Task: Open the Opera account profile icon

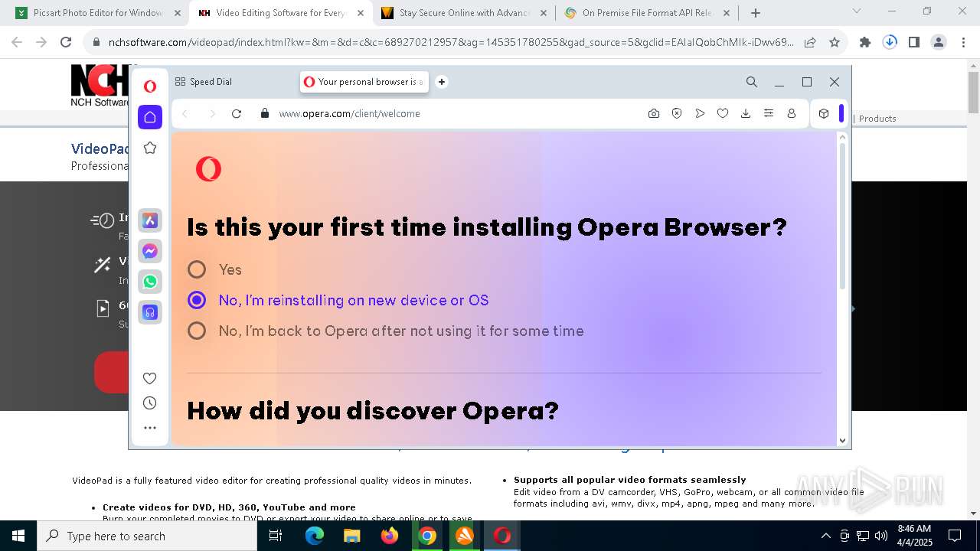Action: (x=792, y=113)
